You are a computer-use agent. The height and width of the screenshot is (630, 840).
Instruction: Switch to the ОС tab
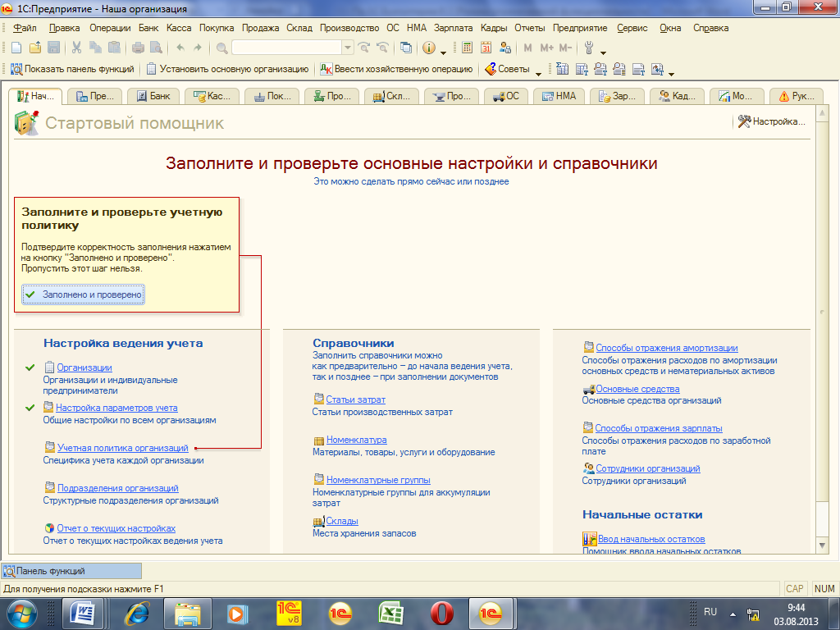[x=505, y=96]
